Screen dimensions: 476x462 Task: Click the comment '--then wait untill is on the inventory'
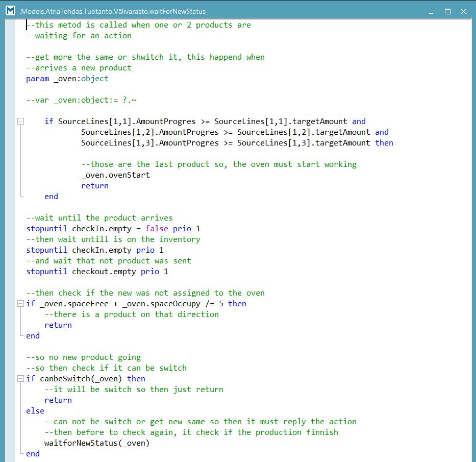point(113,239)
